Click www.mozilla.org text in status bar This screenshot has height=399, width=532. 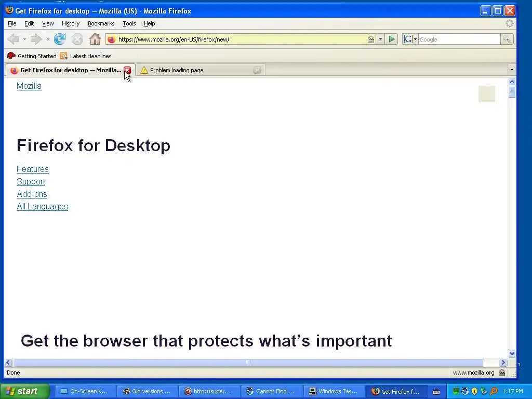click(474, 373)
